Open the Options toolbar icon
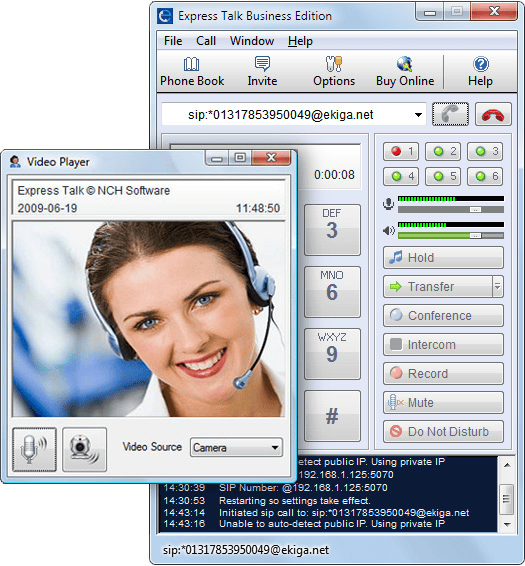The image size is (525, 566). tap(334, 64)
